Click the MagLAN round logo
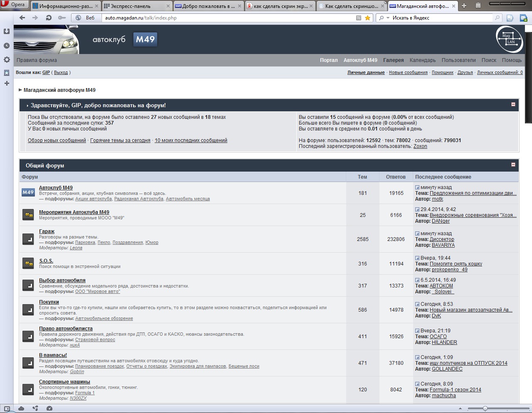The width and height of the screenshot is (532, 413). pyautogui.click(x=509, y=39)
